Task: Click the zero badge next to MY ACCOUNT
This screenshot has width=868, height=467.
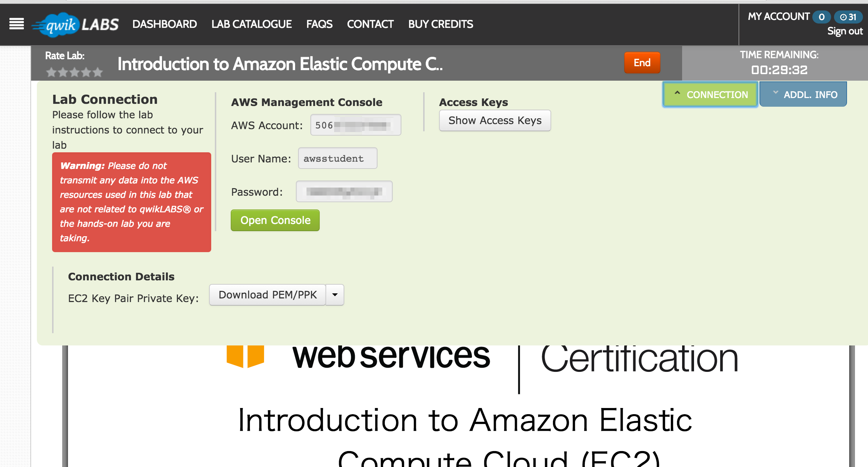Action: coord(821,17)
